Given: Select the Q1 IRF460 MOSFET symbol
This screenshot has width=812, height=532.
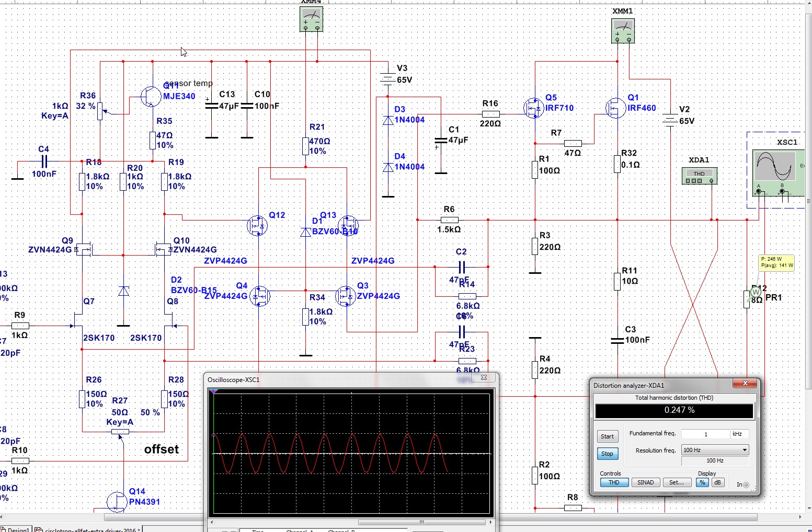Looking at the screenshot, I should (616, 108).
